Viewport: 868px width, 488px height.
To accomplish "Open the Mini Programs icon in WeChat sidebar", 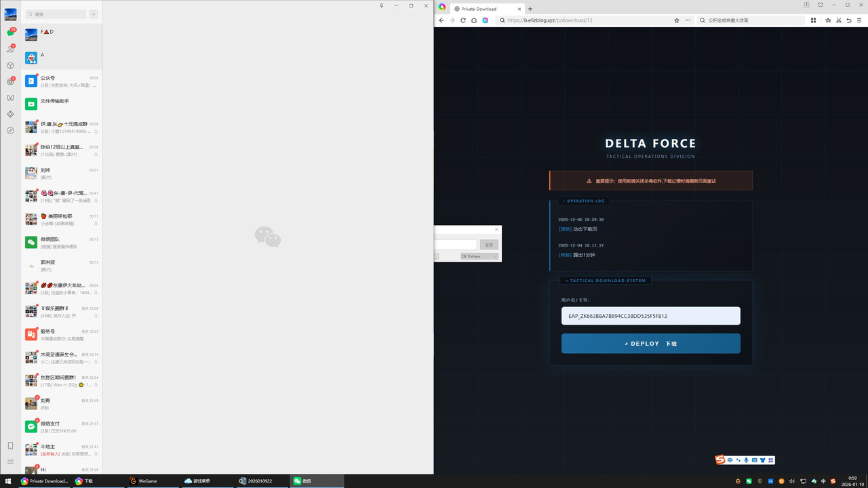I will [10, 130].
